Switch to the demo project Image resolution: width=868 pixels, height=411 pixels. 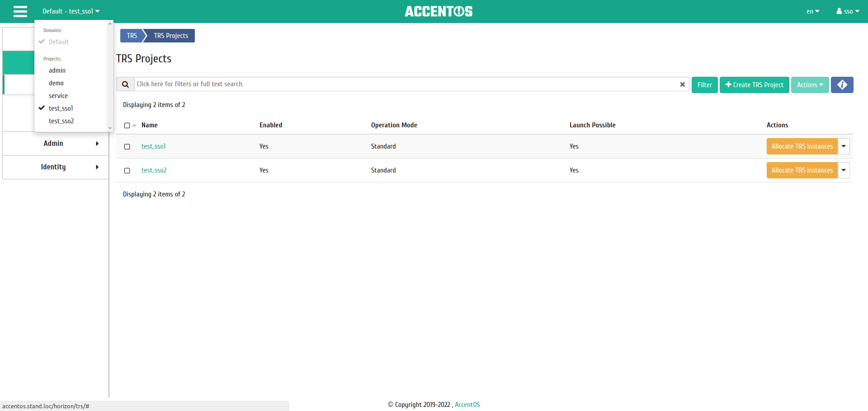click(x=56, y=83)
